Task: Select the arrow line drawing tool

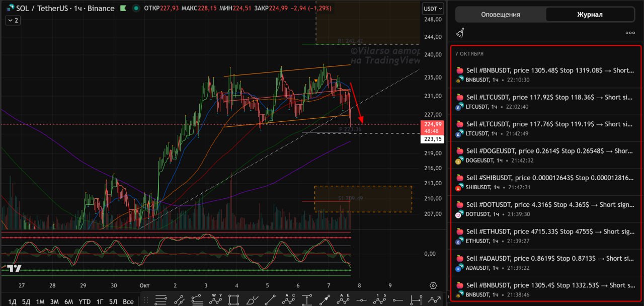Action: pyautogui.click(x=326, y=300)
